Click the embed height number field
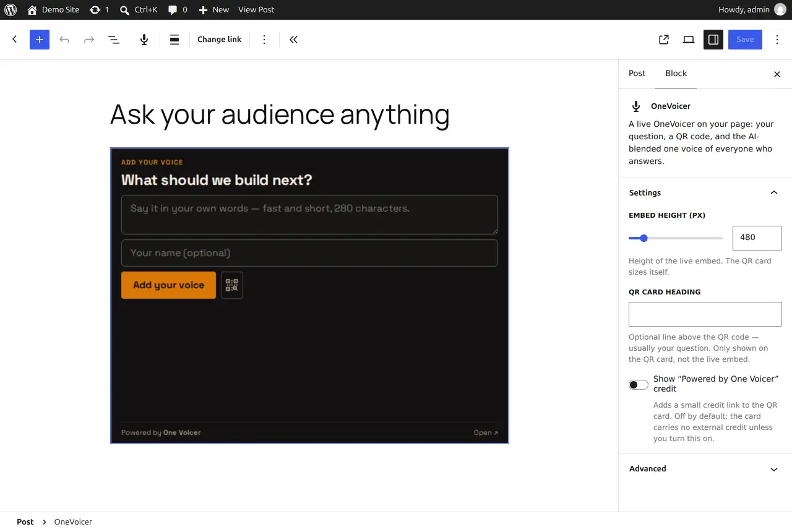The height and width of the screenshot is (532, 792). point(757,238)
